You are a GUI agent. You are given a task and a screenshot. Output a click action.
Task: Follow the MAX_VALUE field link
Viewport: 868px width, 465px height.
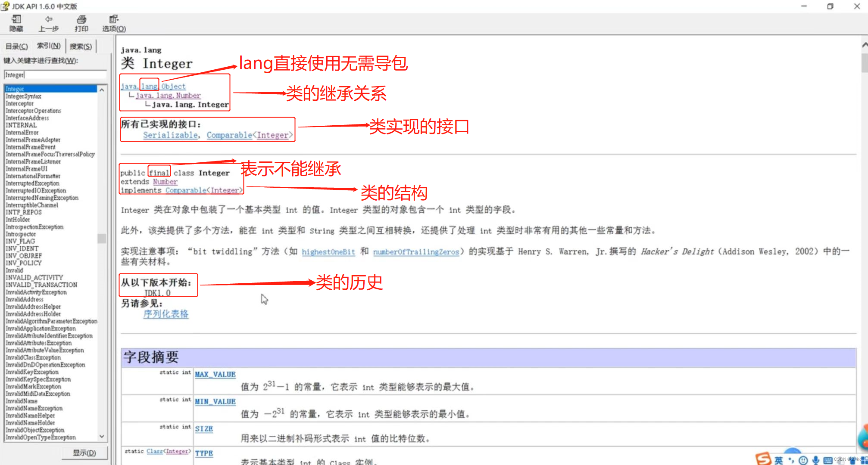(x=215, y=374)
